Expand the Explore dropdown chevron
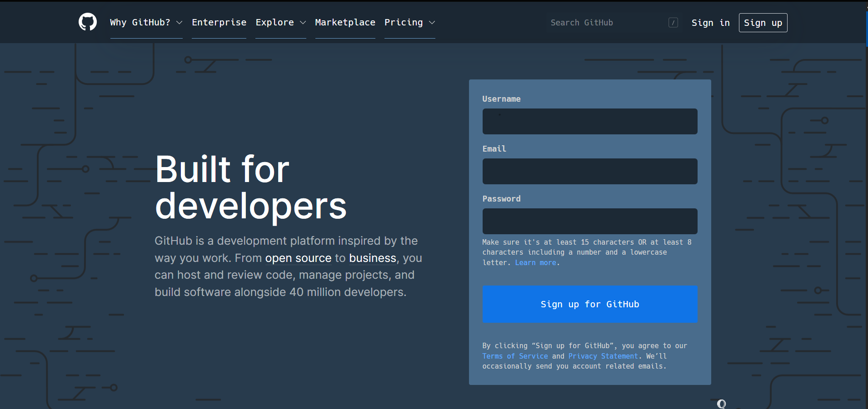 303,23
